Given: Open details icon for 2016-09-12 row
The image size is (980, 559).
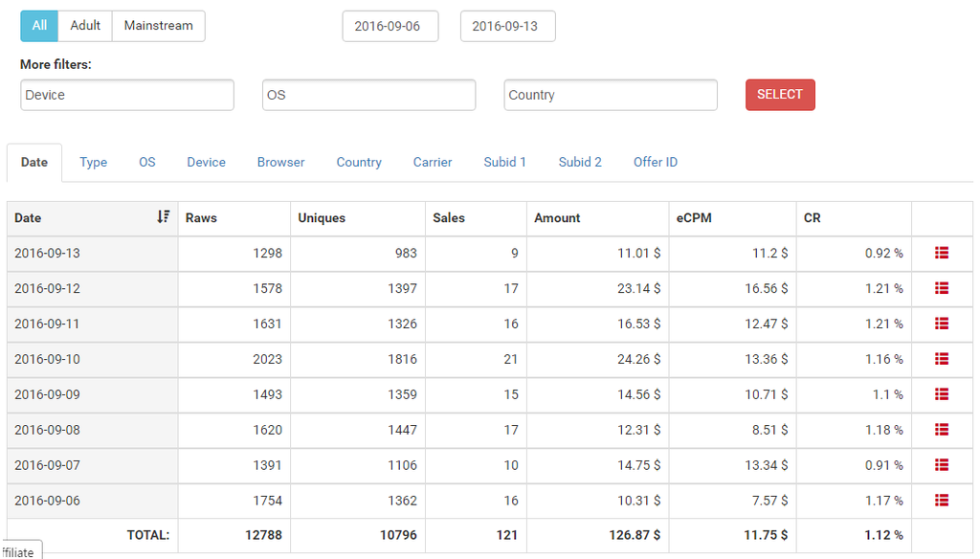Looking at the screenshot, I should tap(942, 288).
